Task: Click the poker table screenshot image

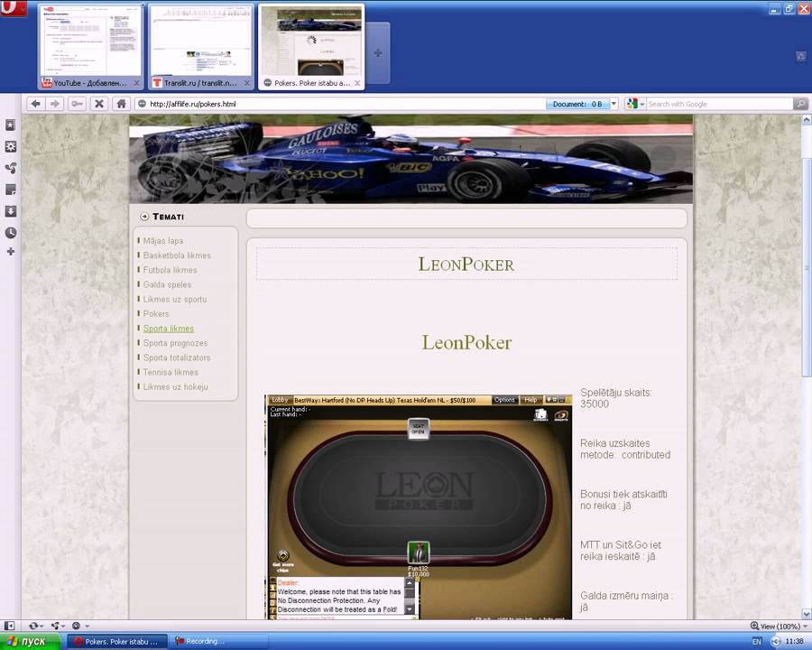Action: coord(419,507)
